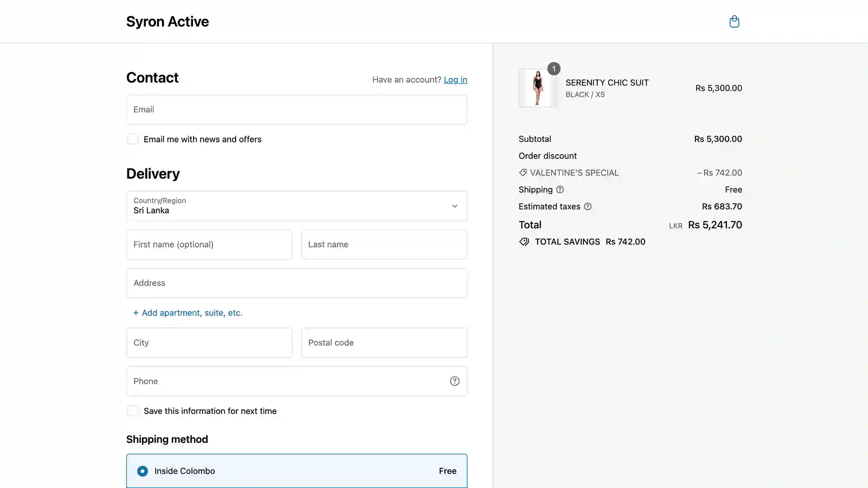Image resolution: width=868 pixels, height=488 pixels.
Task: Click the Email input field
Action: [x=296, y=109]
